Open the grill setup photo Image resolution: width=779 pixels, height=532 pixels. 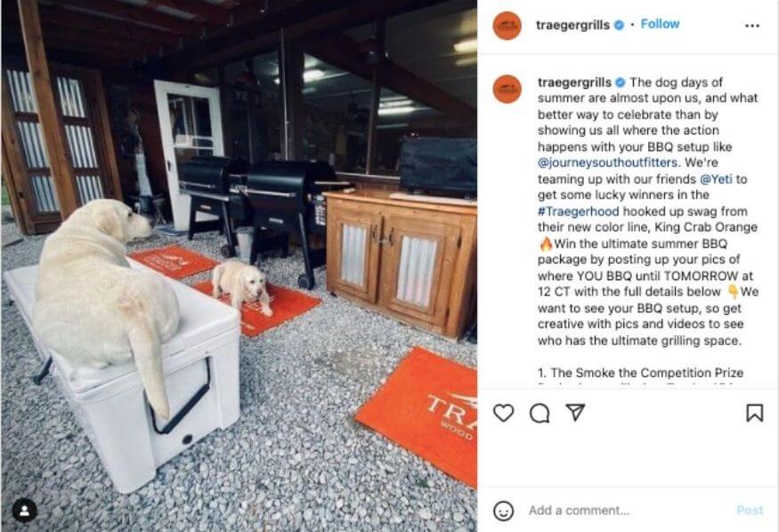click(239, 266)
